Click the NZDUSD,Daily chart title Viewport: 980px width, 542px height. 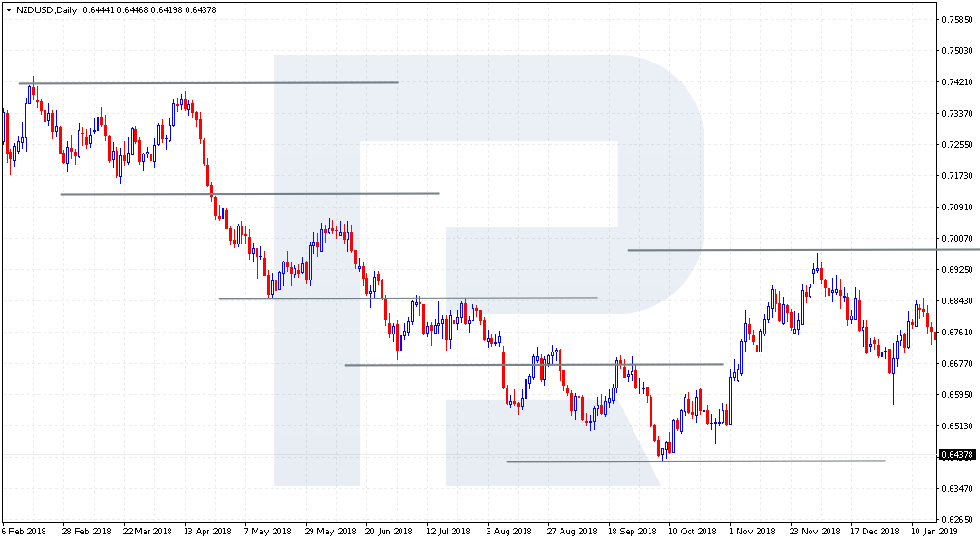click(x=47, y=10)
